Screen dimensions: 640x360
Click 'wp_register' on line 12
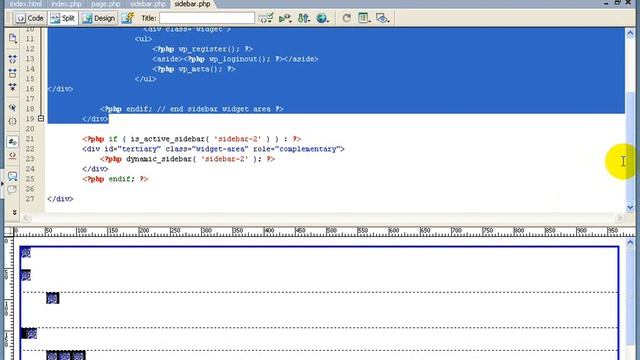[x=202, y=49]
